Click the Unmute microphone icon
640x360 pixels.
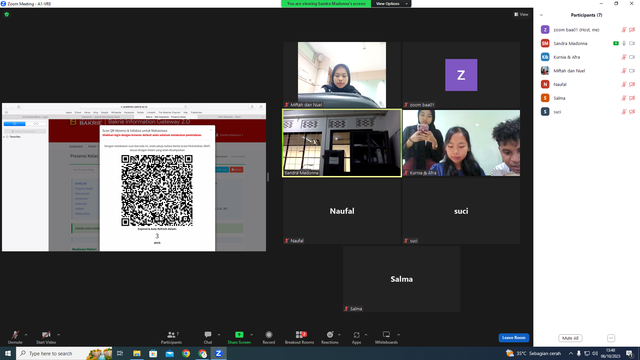coord(15,335)
